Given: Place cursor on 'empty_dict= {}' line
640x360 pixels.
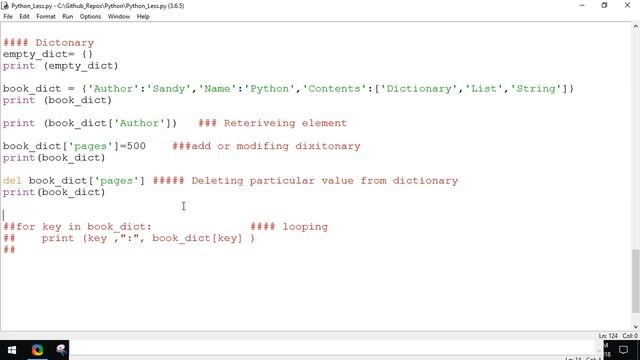Looking at the screenshot, I should [x=48, y=54].
